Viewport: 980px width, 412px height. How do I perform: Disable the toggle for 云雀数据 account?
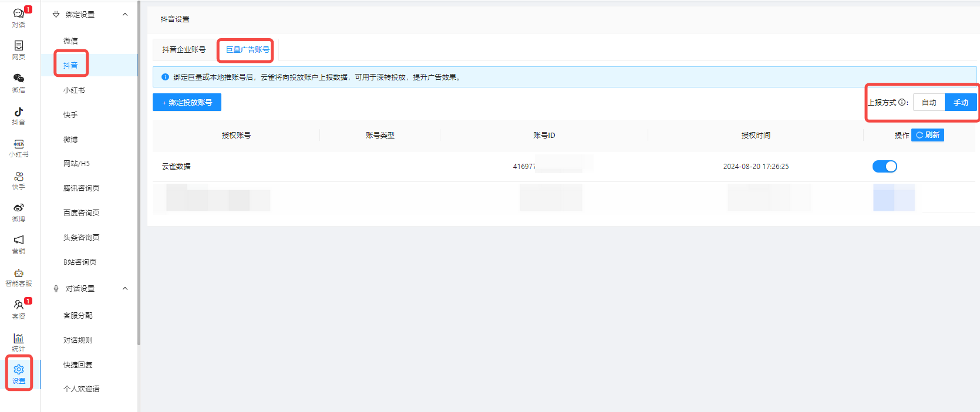[x=884, y=167]
